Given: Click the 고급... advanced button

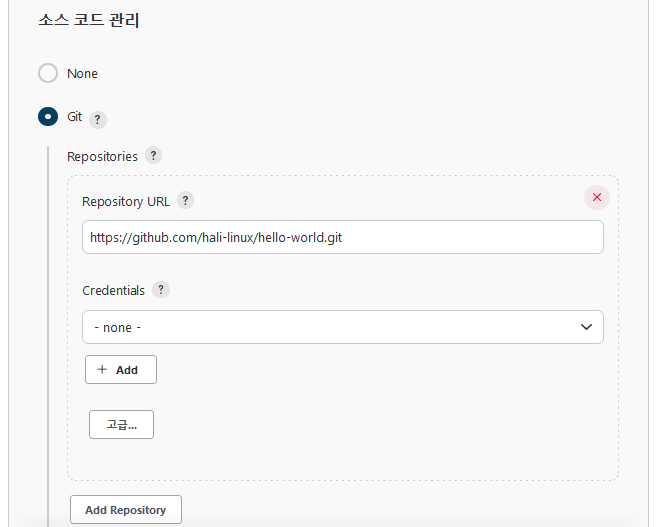Looking at the screenshot, I should 121,425.
